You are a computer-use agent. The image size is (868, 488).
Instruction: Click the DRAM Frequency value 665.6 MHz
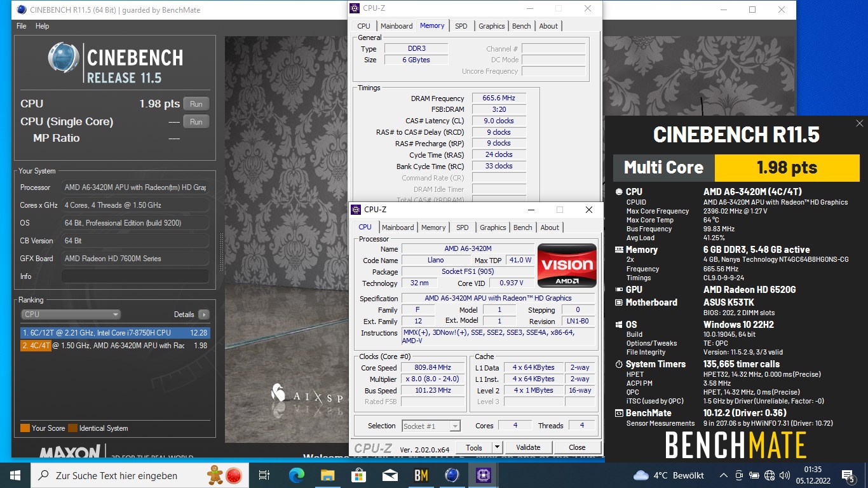(x=499, y=98)
